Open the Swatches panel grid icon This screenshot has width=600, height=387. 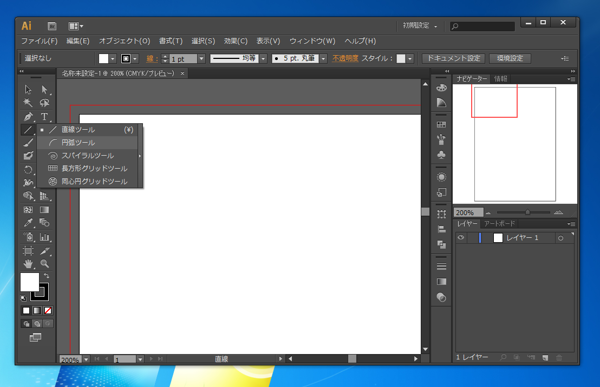point(441,125)
